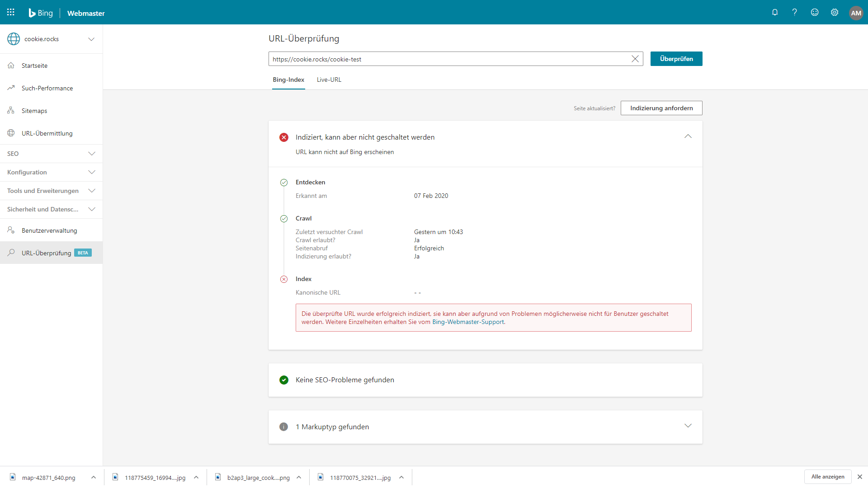Click the help question mark icon
The height and width of the screenshot is (488, 868).
click(794, 12)
